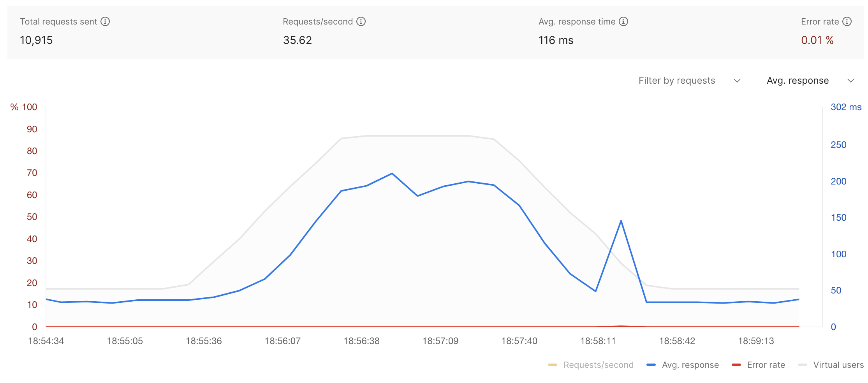Click the 50 tick on the percent axis
Screen dimensions: 868x383
32,217
